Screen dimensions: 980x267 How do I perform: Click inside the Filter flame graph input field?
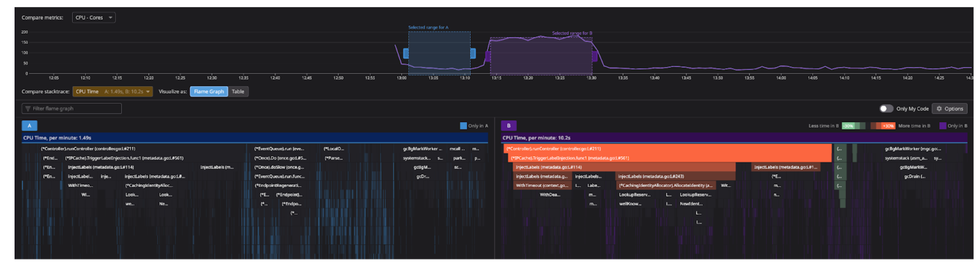72,109
